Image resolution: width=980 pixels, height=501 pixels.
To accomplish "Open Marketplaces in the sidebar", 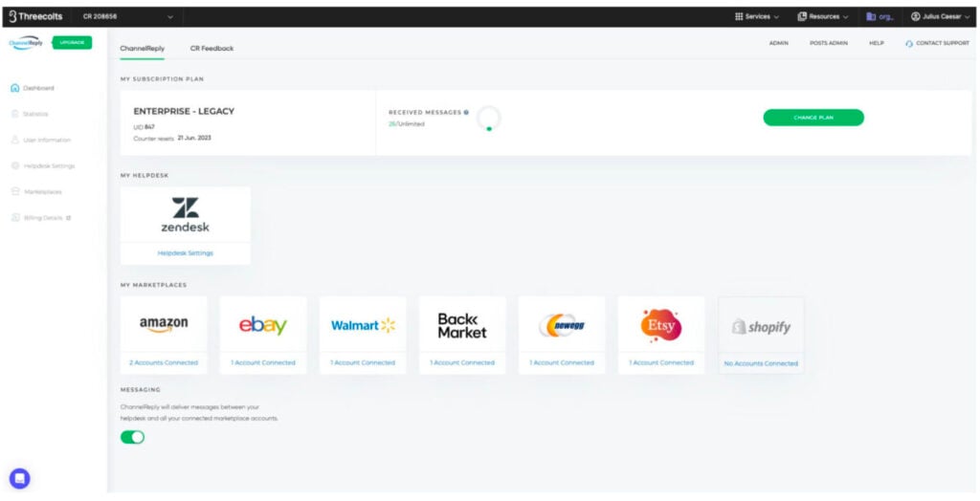I will [37, 192].
